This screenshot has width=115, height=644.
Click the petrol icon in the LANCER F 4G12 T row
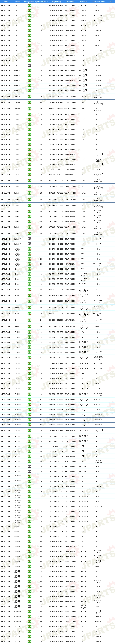29,486
